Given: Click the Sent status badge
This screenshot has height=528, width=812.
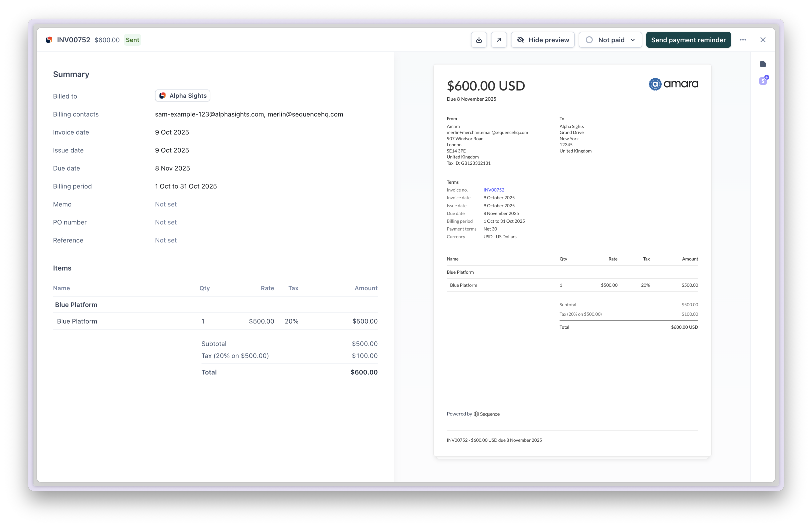Looking at the screenshot, I should (x=132, y=40).
